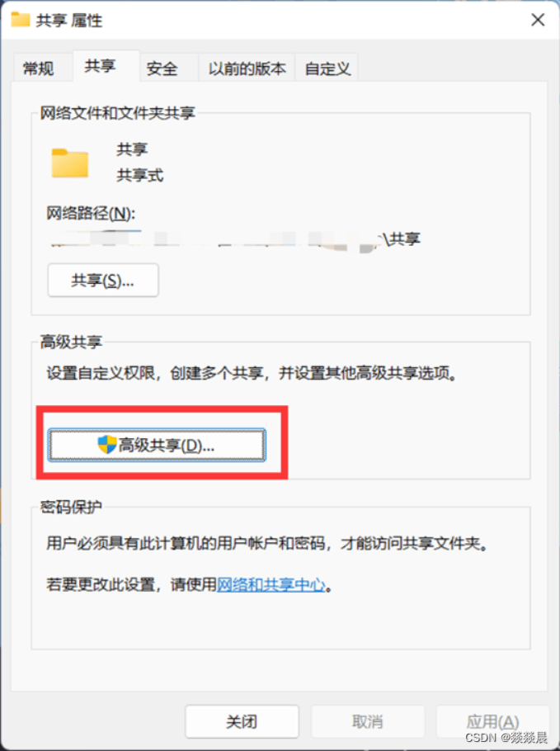The width and height of the screenshot is (560, 751).
Task: Click the large yellow folder icon under network sharing
Action: pos(70,163)
